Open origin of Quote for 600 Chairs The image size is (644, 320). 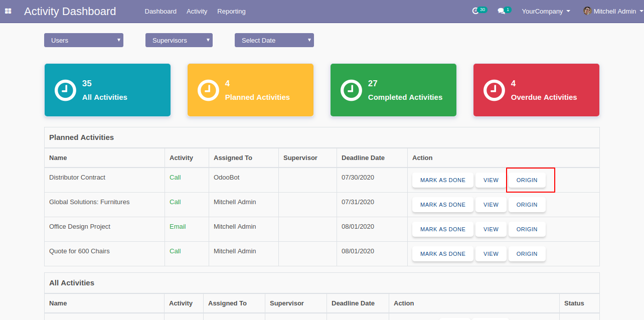tap(527, 254)
